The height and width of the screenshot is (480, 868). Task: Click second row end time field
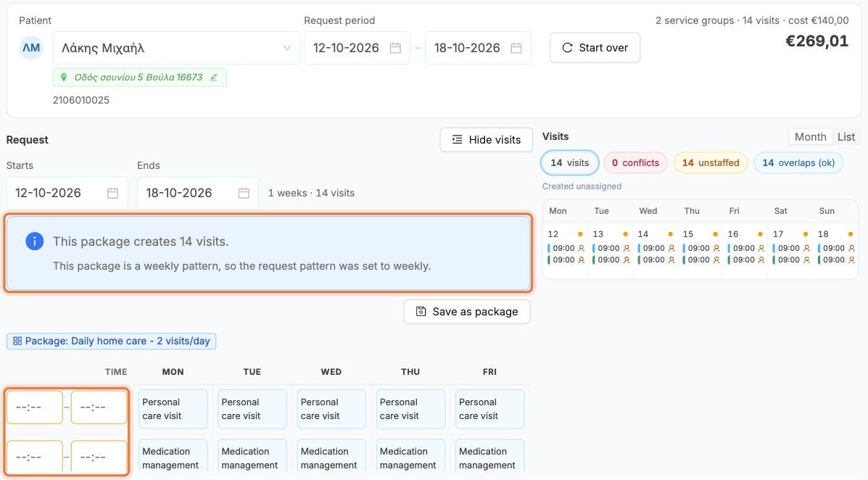click(99, 457)
